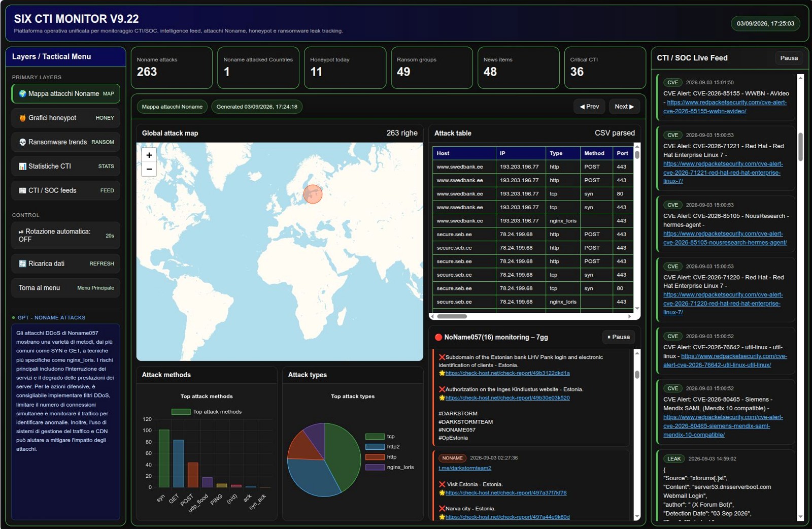This screenshot has height=529, width=812.
Task: Click the News items 48 card
Action: coord(519,68)
